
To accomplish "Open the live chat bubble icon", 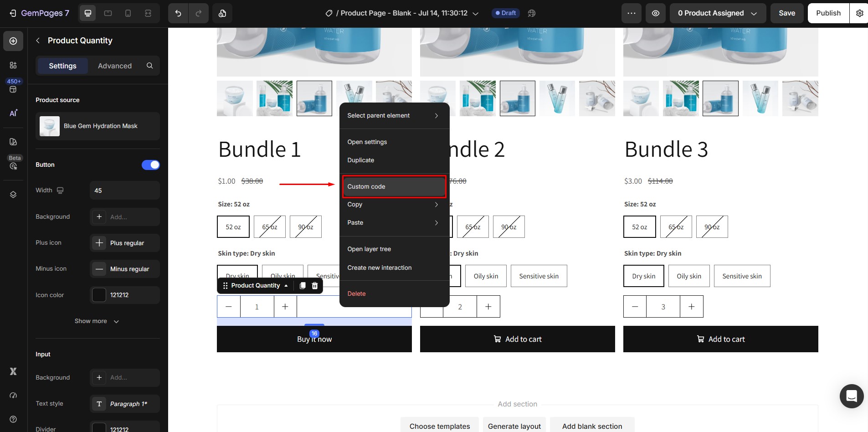I will (852, 396).
